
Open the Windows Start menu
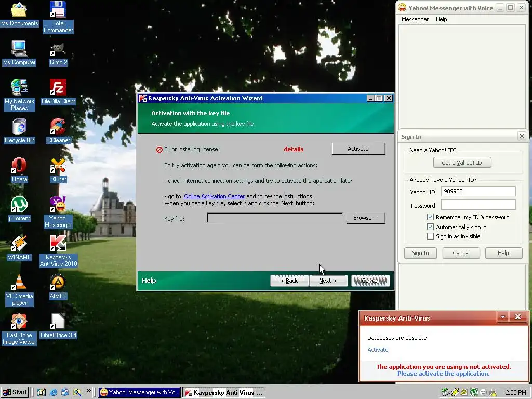[x=14, y=393]
